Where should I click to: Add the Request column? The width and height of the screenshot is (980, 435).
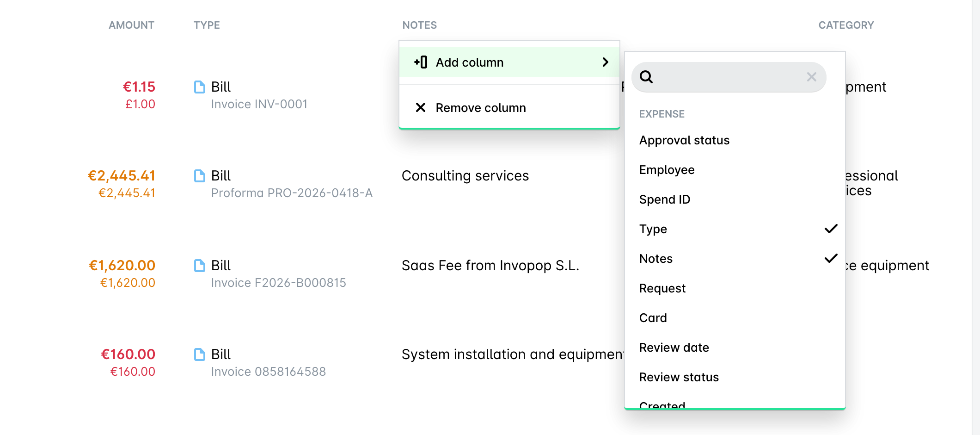[735, 288]
